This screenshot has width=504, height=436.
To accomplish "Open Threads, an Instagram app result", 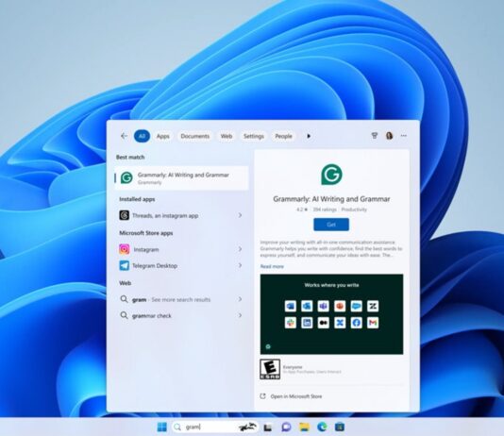I will [x=181, y=215].
